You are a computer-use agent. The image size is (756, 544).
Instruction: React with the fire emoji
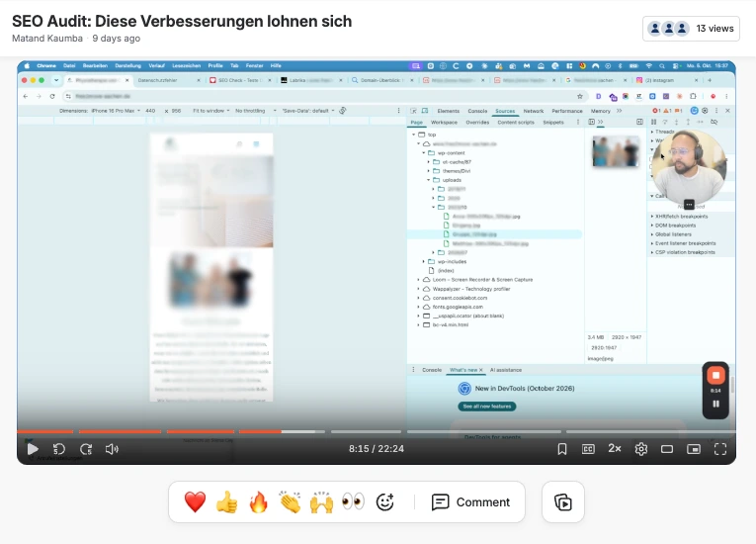pos(259,502)
